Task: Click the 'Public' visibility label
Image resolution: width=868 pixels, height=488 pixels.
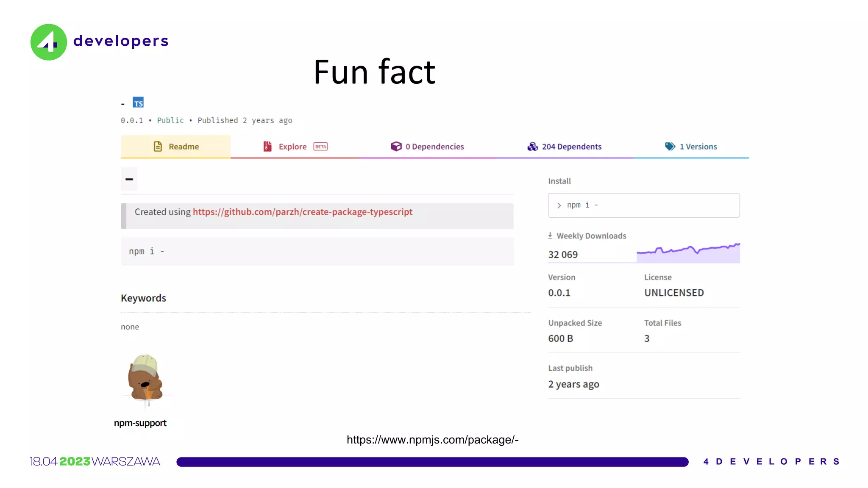Action: [170, 120]
